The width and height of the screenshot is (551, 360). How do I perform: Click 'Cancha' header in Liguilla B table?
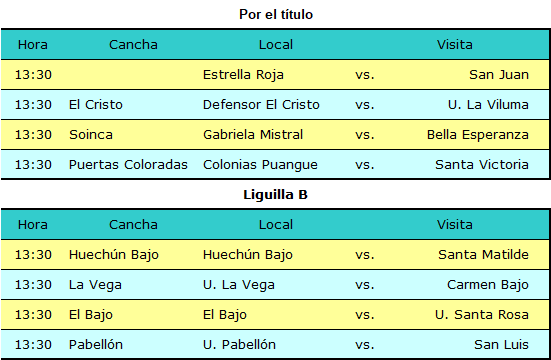(133, 224)
